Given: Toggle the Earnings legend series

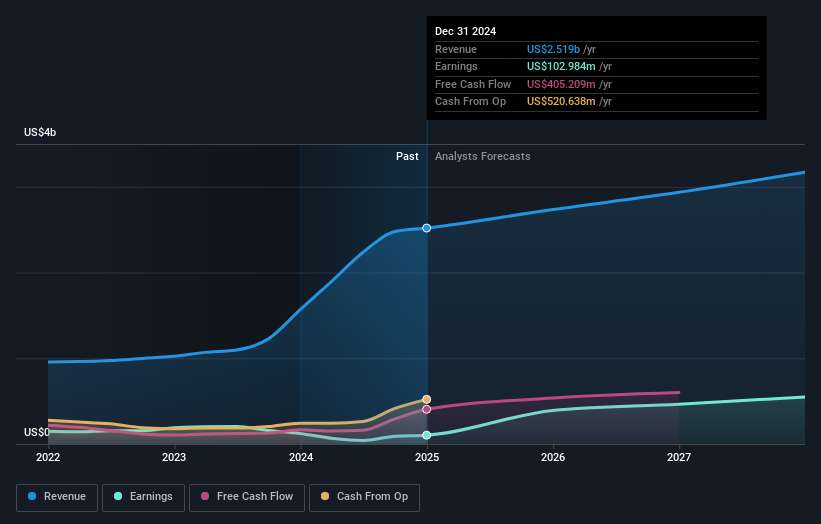Looking at the screenshot, I should point(143,497).
